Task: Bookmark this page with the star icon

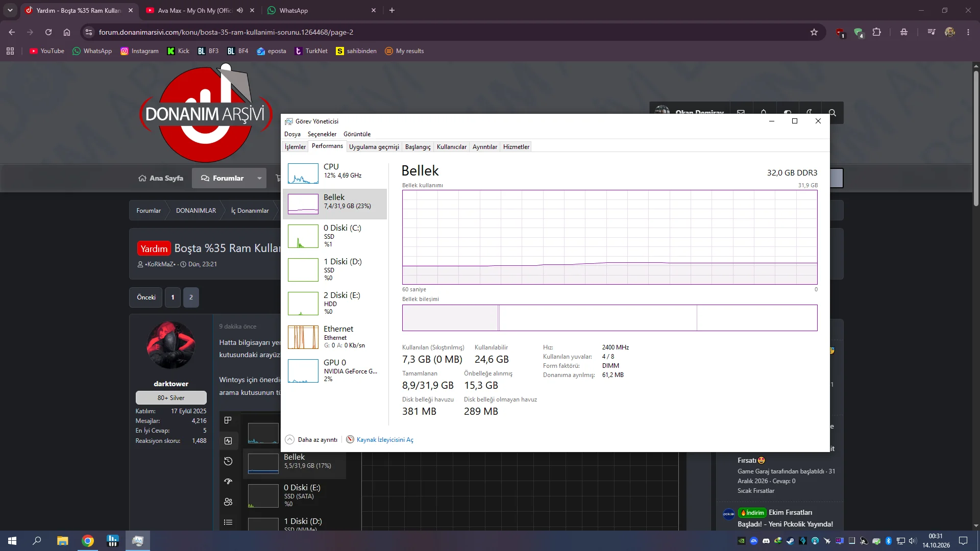Action: coord(814,32)
